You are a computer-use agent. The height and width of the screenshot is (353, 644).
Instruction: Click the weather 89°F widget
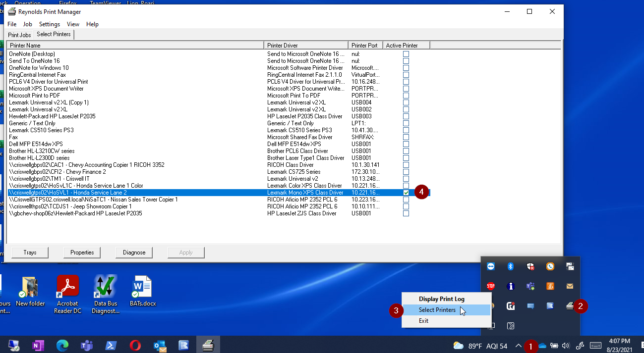click(x=480, y=346)
